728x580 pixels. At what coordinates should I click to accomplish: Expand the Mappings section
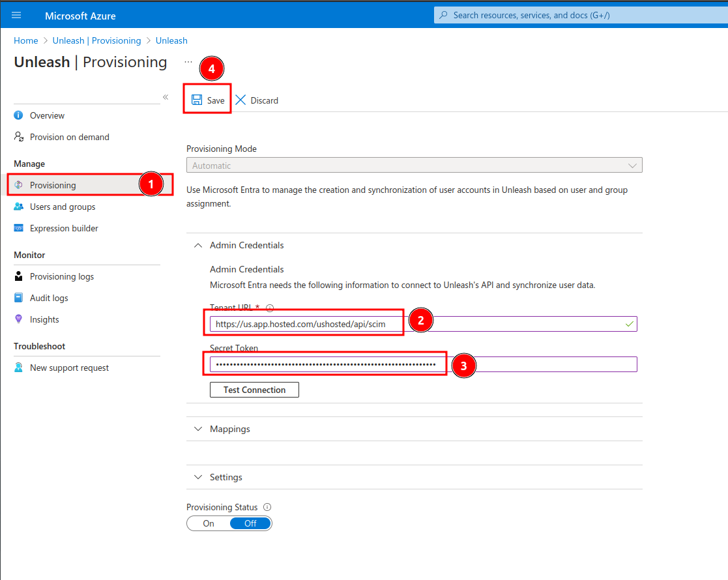[198, 429]
